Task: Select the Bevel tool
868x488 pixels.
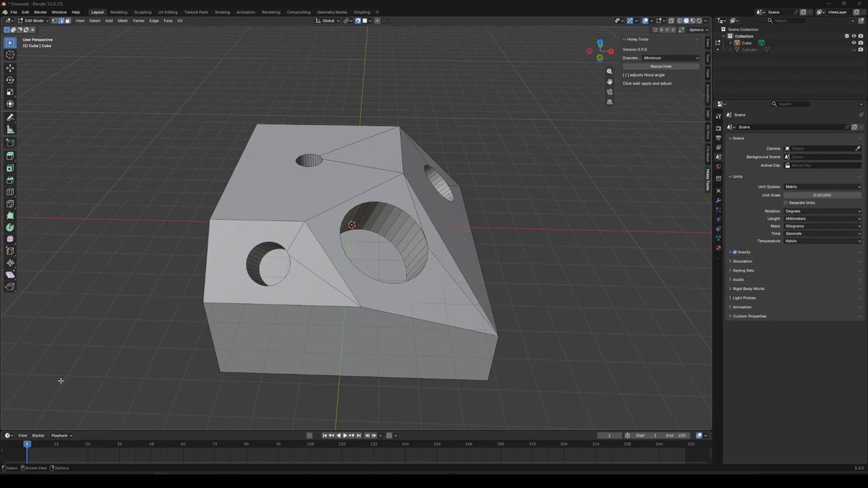Action: [10, 180]
